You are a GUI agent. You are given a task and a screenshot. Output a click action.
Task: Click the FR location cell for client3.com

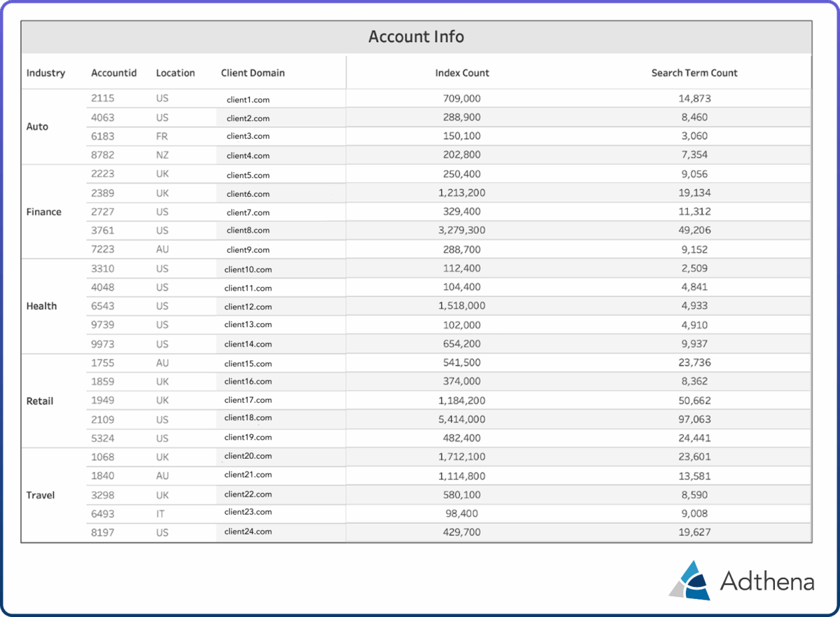tap(162, 136)
